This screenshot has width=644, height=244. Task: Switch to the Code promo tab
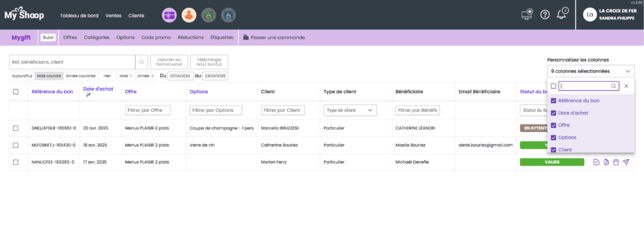point(156,37)
